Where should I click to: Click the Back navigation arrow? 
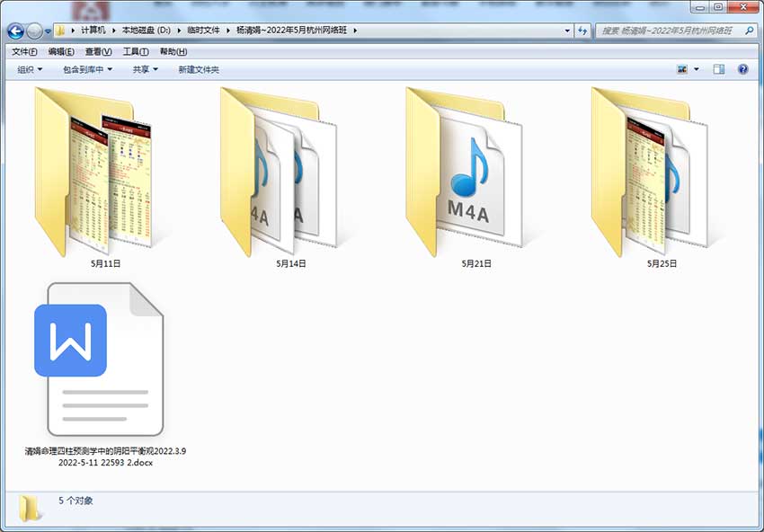pyautogui.click(x=15, y=31)
